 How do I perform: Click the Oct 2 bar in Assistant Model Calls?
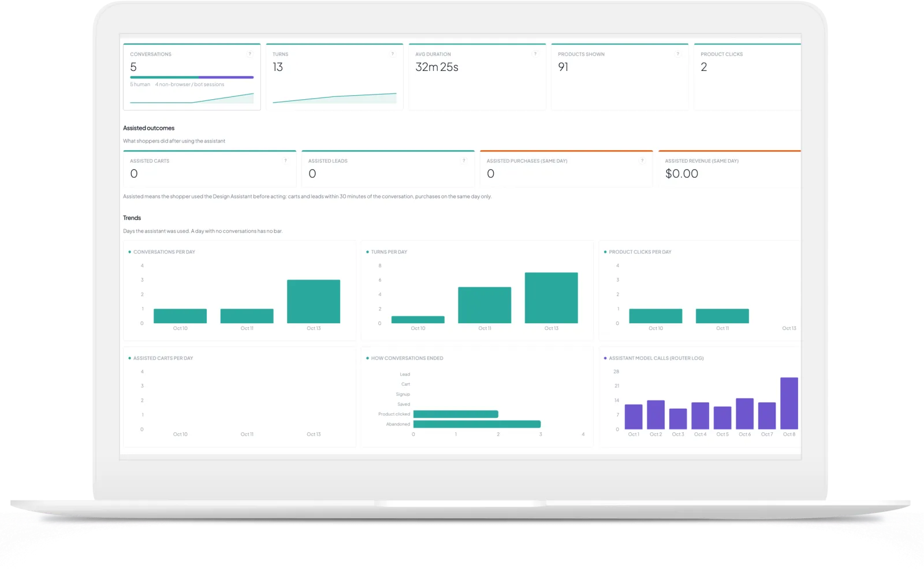(x=655, y=415)
